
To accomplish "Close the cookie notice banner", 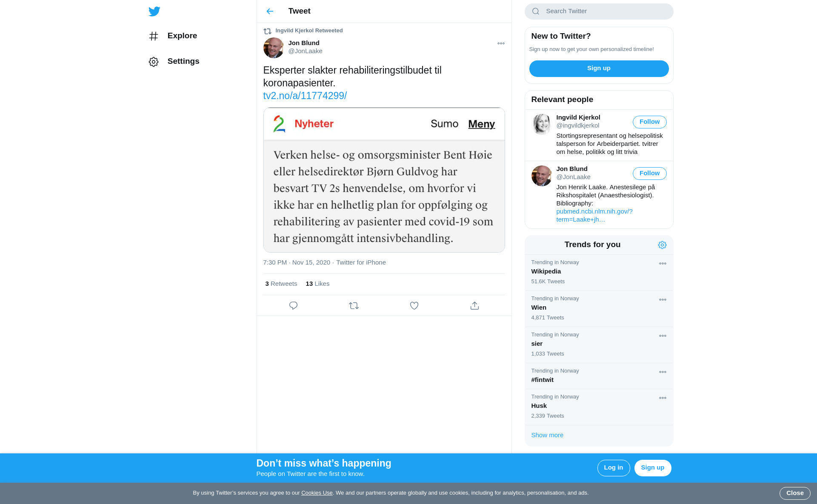I will (x=795, y=493).
